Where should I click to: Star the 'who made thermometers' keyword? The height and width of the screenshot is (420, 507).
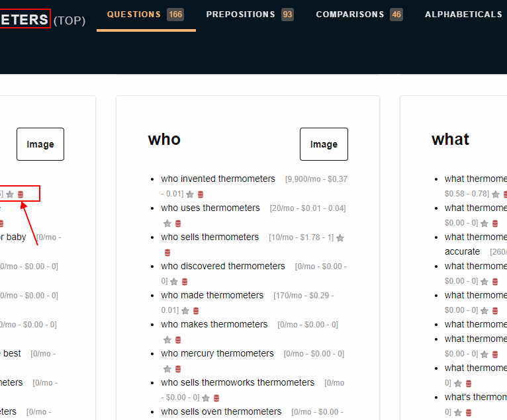click(x=185, y=311)
